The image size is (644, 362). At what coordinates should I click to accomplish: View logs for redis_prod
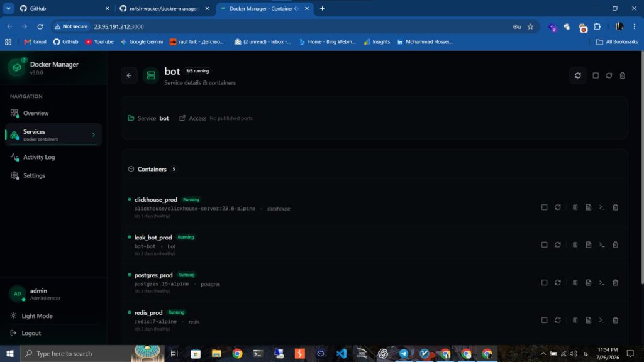[589, 320]
